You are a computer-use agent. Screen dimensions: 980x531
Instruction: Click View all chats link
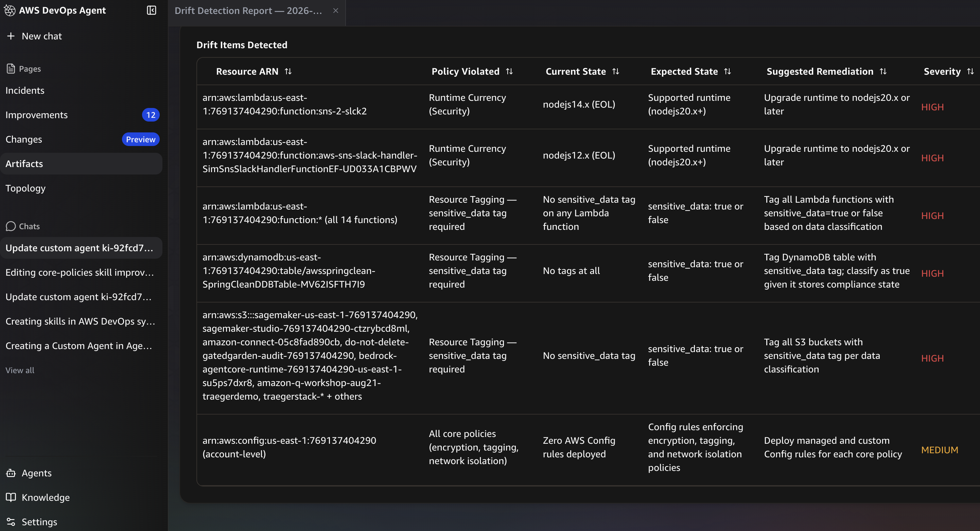tap(20, 370)
